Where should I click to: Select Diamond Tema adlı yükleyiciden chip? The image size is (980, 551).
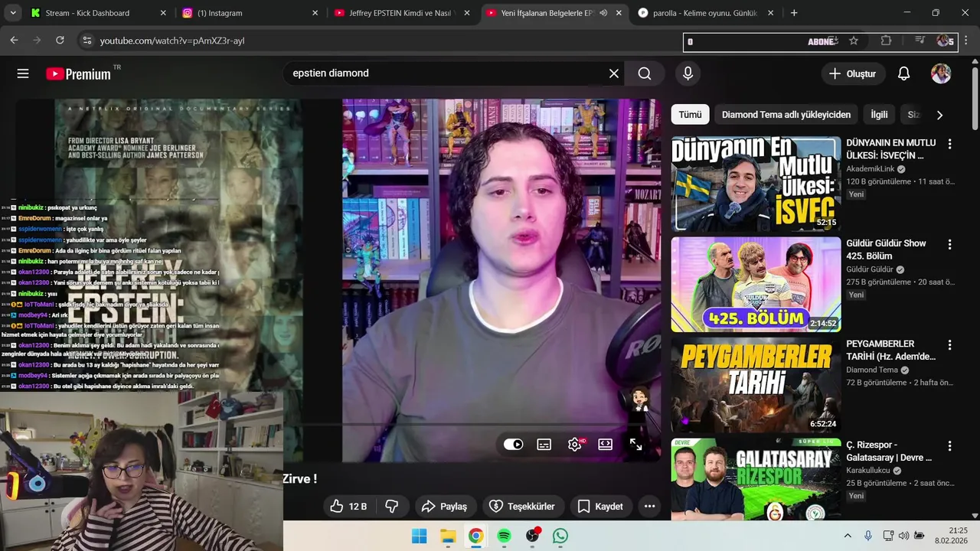point(786,115)
